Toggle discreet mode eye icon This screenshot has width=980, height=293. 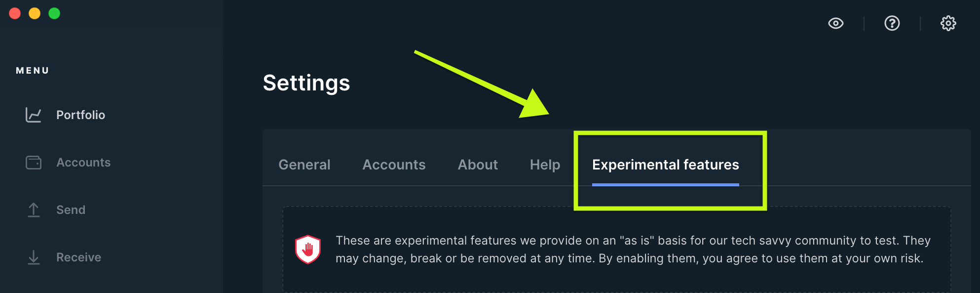point(835,23)
